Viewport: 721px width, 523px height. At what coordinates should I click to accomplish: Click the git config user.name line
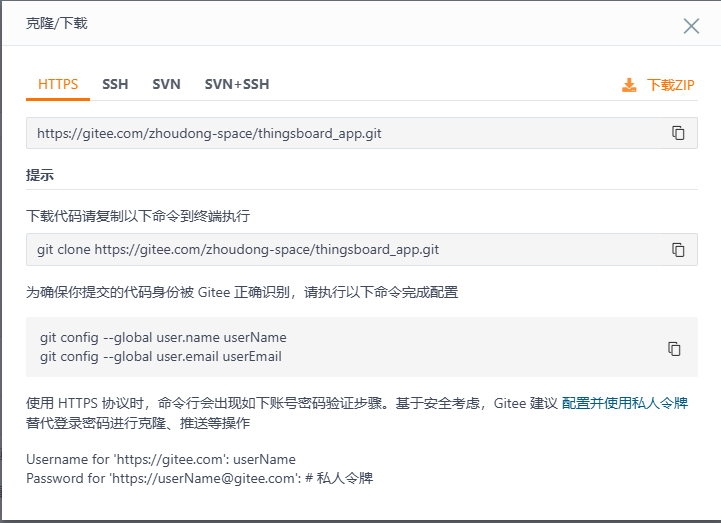(163, 338)
